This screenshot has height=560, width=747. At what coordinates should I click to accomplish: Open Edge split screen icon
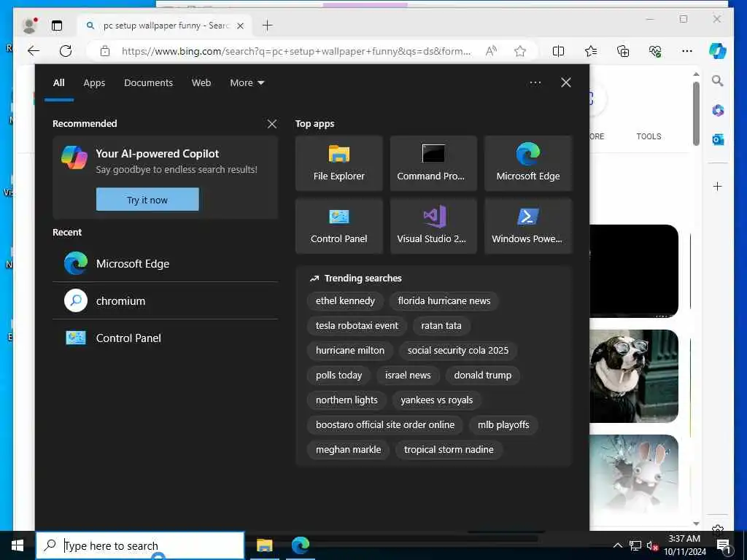(x=558, y=51)
